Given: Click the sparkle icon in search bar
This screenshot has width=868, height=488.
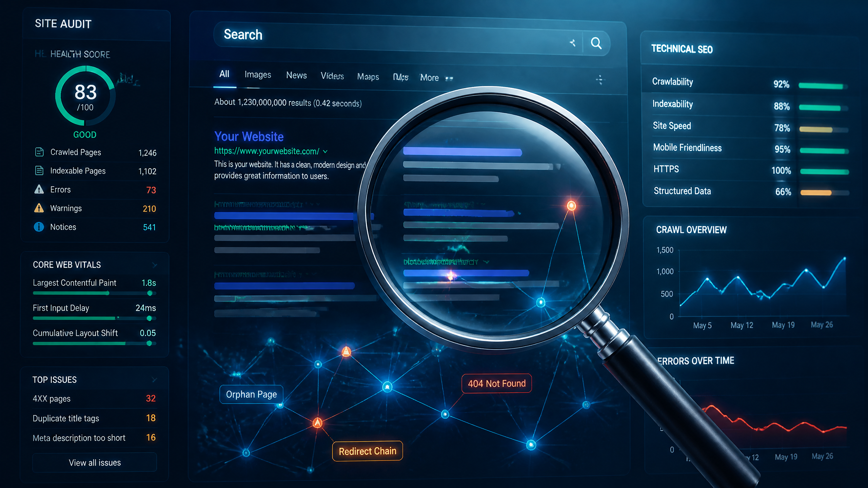Looking at the screenshot, I should click(573, 43).
